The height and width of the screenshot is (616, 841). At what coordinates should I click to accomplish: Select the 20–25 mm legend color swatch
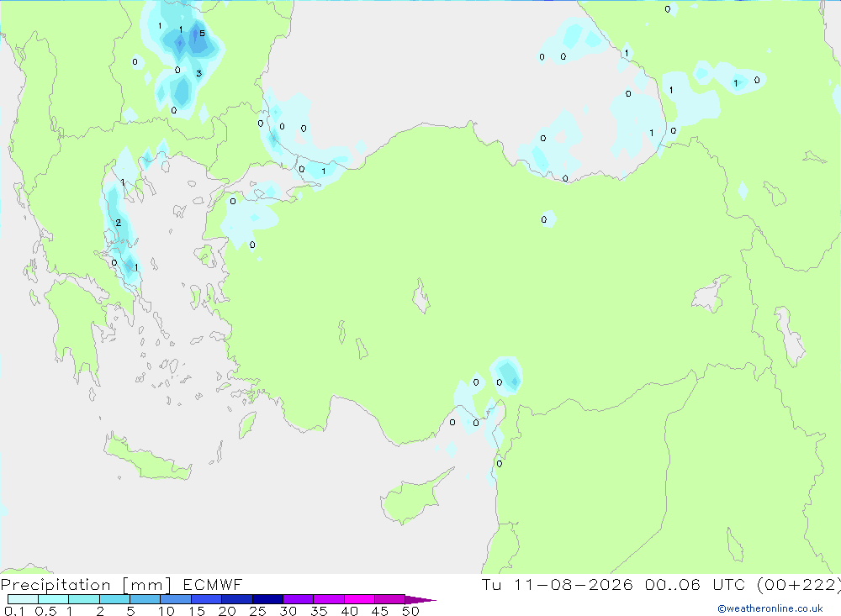237,599
